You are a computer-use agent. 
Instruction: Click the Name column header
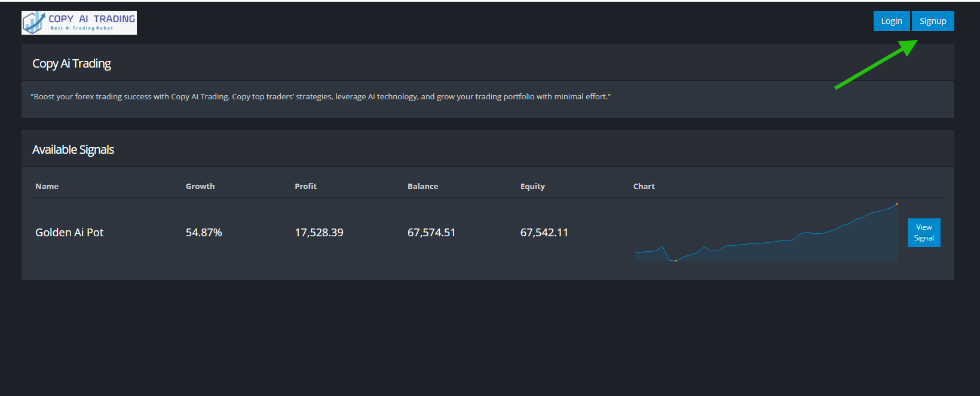47,187
